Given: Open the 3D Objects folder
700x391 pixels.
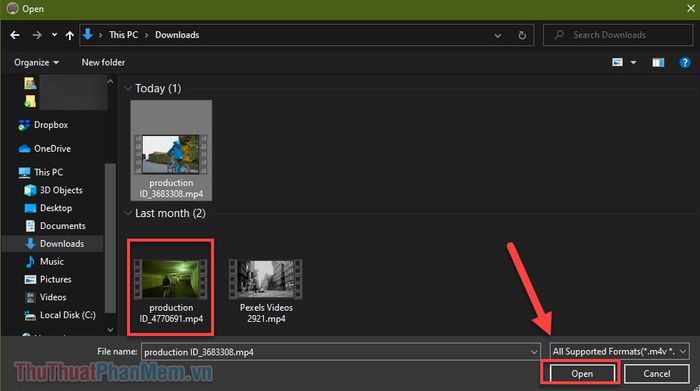Looking at the screenshot, I should (61, 190).
